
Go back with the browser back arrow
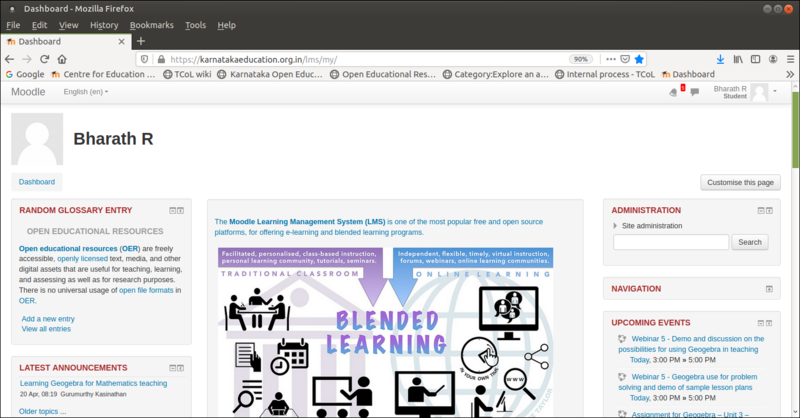[9, 59]
